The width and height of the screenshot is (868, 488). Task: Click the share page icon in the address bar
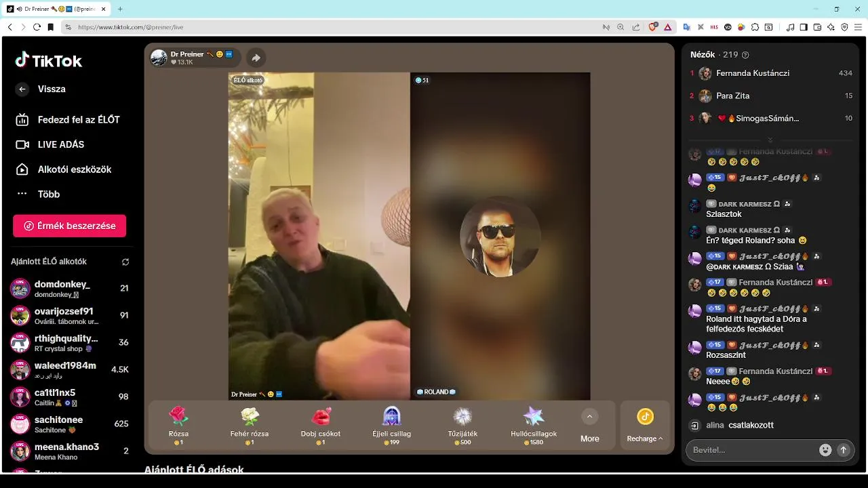(636, 27)
